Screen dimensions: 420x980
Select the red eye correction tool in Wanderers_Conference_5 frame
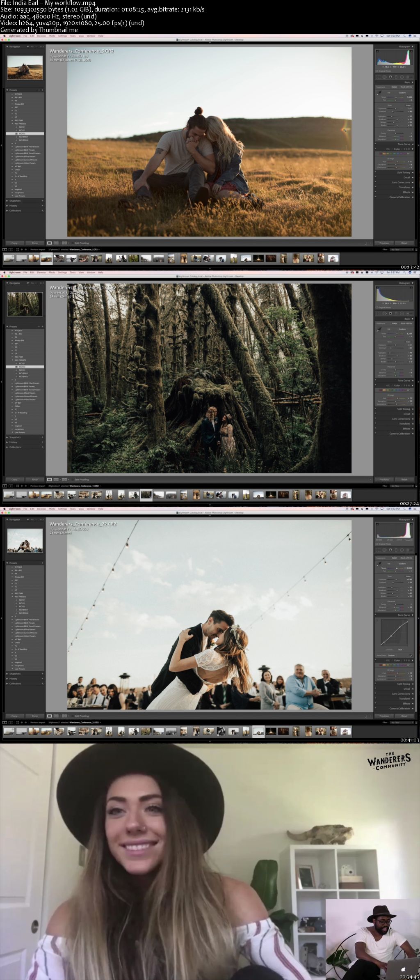(390, 77)
